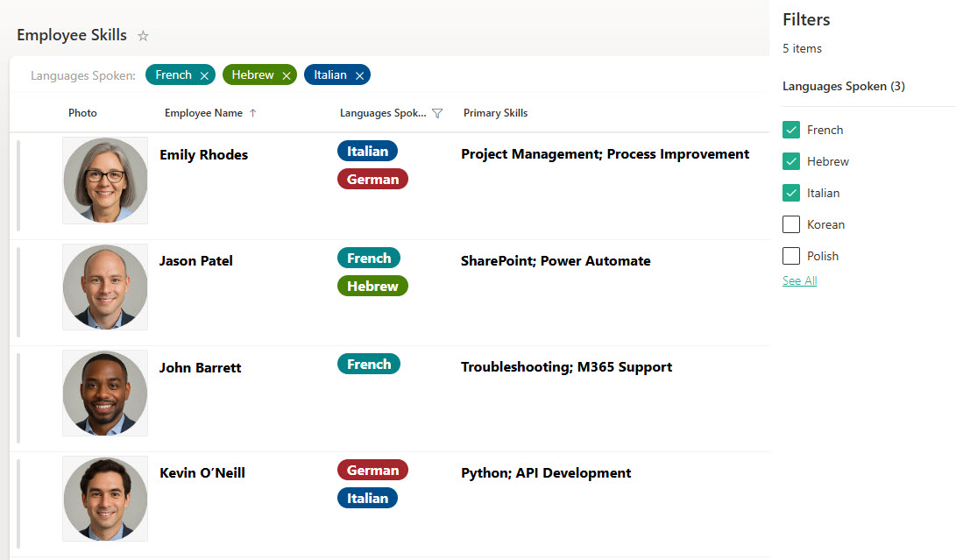This screenshot has height=560, width=956.
Task: Dismiss the Hebrew filter chip
Action: tap(287, 74)
